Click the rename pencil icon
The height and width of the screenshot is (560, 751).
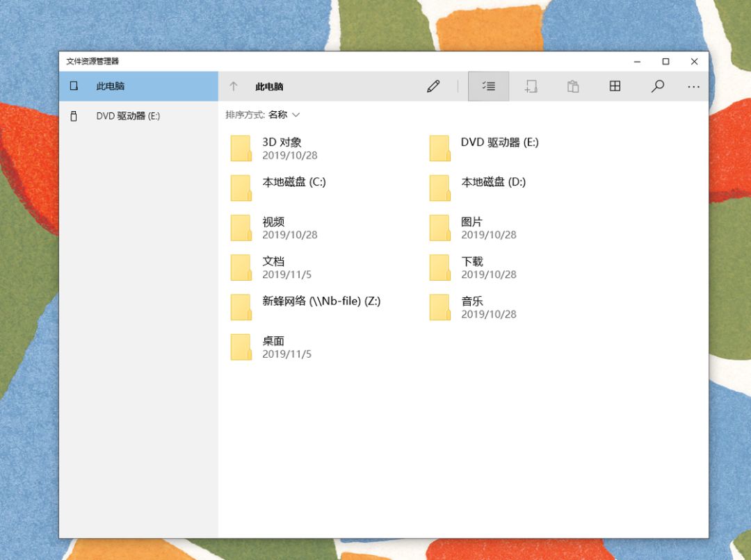click(433, 86)
